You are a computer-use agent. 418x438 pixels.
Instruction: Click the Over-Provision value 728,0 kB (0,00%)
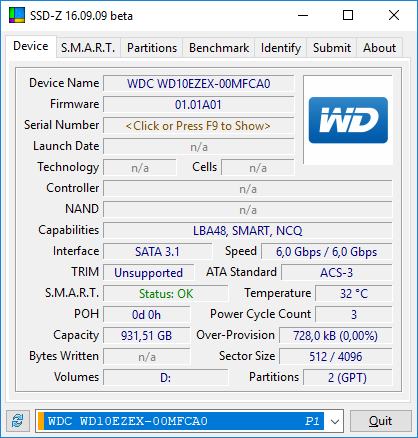336,336
